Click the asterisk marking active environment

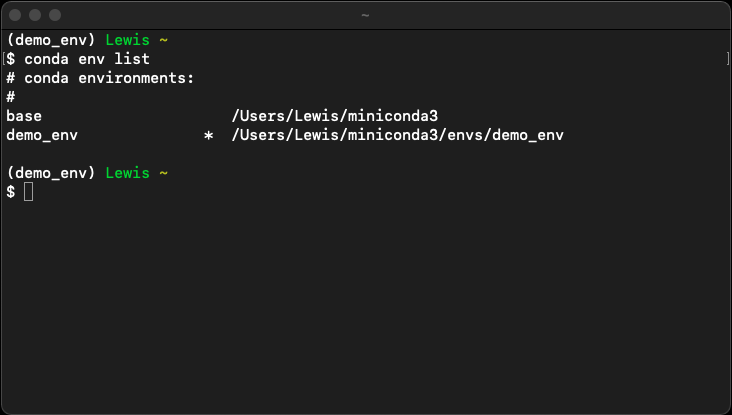click(209, 136)
